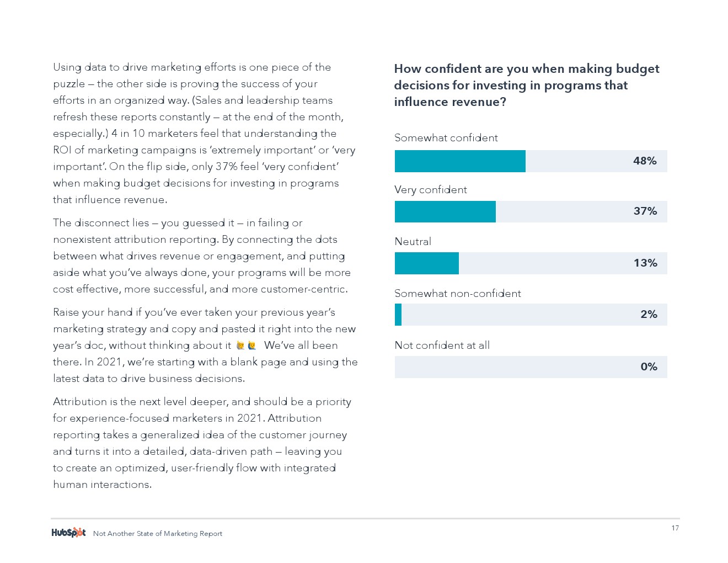Click the HubSpot logo in footer
Viewport: 728px width, 563px height.
68,533
